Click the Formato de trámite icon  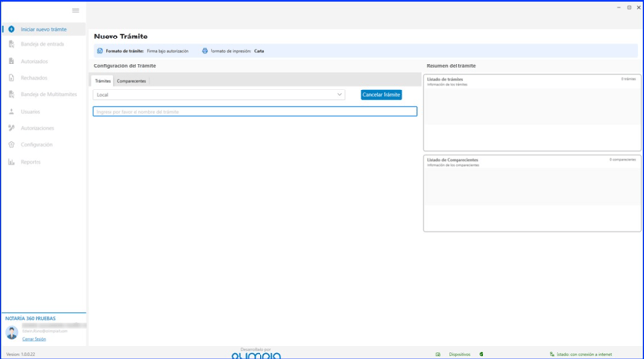click(100, 51)
